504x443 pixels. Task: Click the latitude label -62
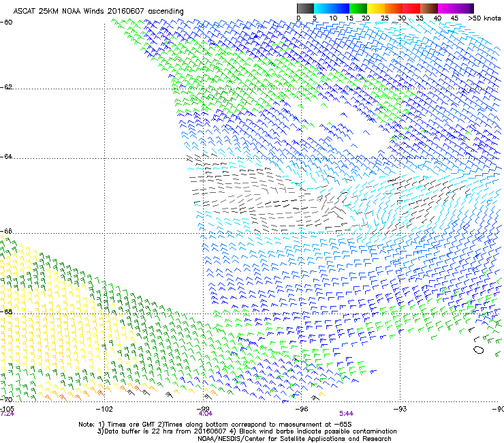pos(6,87)
